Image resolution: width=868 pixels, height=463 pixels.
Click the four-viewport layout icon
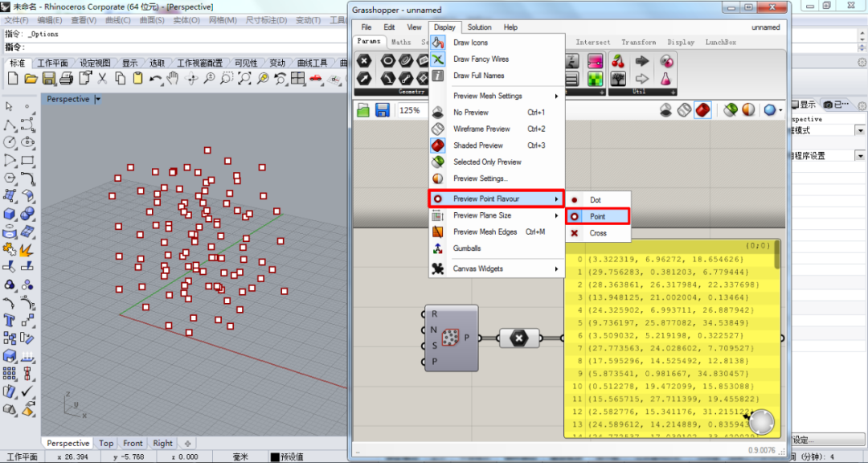298,79
